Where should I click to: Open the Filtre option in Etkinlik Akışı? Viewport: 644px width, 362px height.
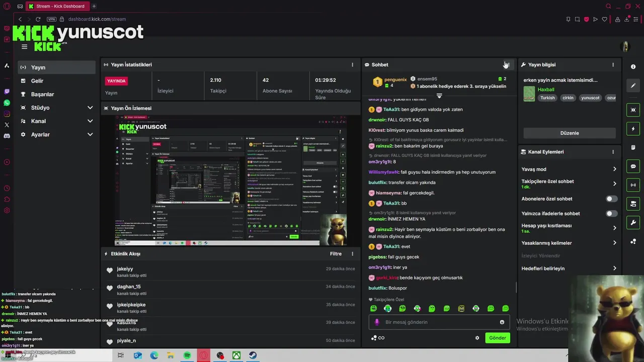click(336, 254)
